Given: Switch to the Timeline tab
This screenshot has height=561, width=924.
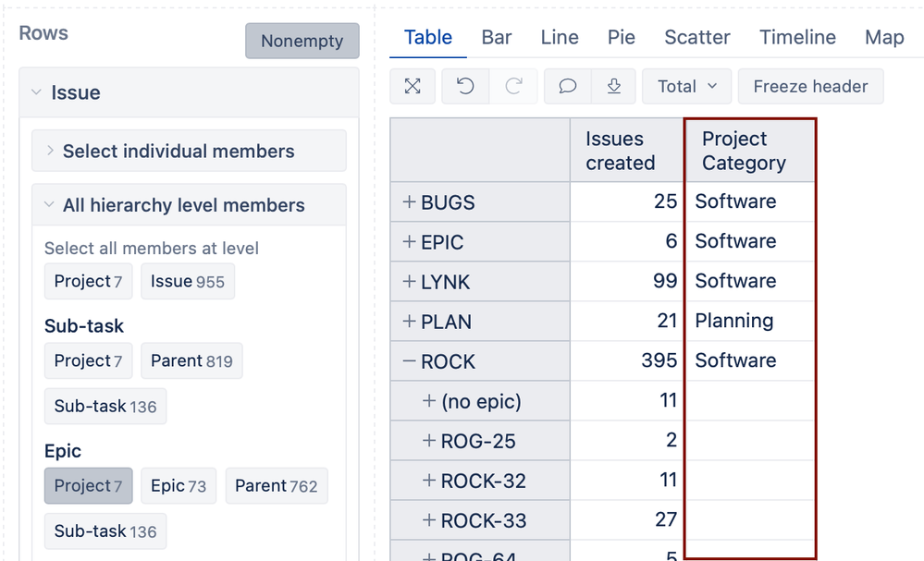Looking at the screenshot, I should 796,38.
